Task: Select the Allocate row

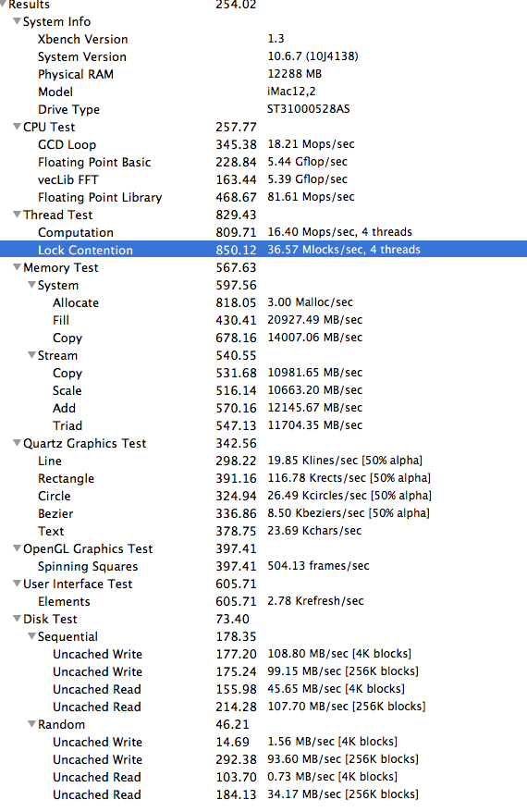Action: pyautogui.click(x=263, y=303)
